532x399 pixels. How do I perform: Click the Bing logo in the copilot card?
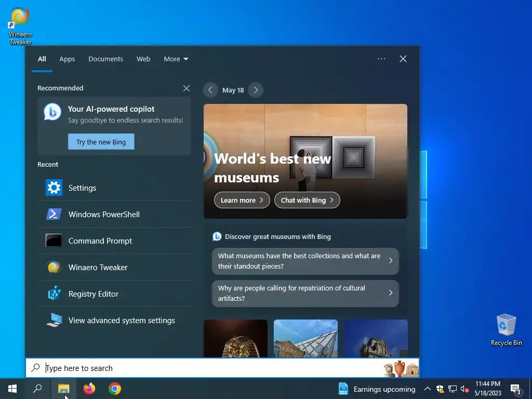52,112
